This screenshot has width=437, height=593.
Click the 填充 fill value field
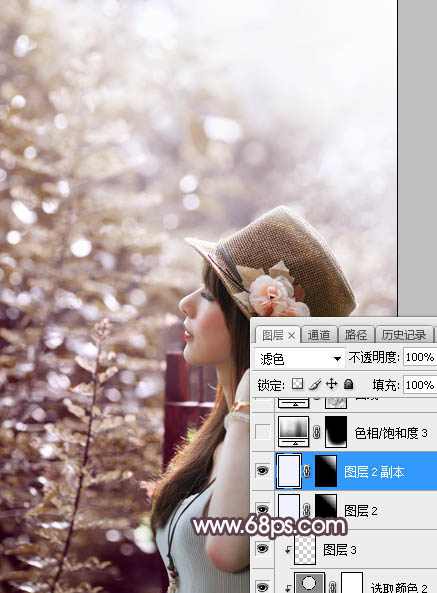pyautogui.click(x=420, y=385)
